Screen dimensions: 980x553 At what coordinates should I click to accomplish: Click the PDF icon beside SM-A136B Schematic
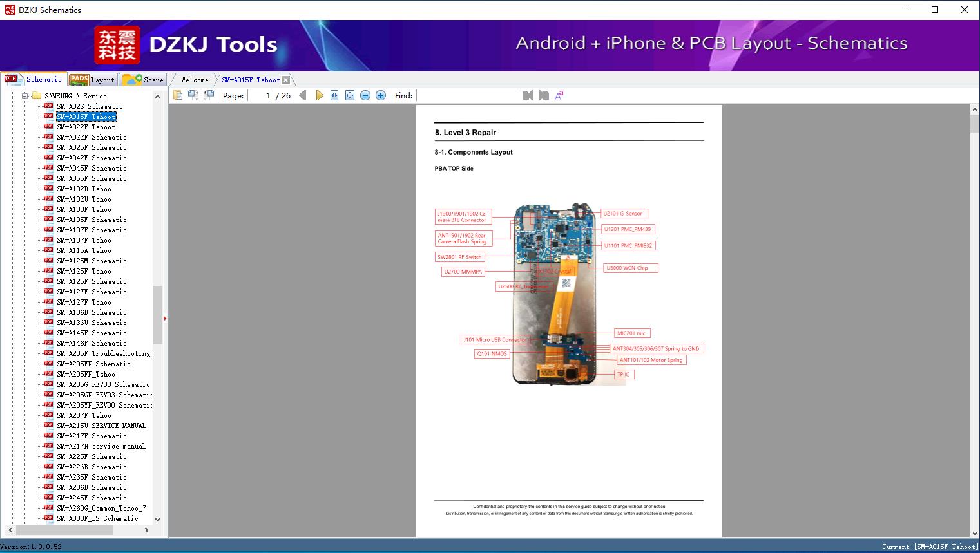[x=48, y=312]
